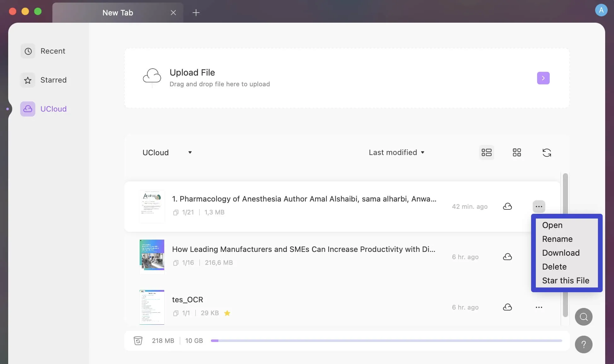This screenshot has height=364, width=614.
Task: Click the forward arrow expander in upload area
Action: (x=543, y=78)
